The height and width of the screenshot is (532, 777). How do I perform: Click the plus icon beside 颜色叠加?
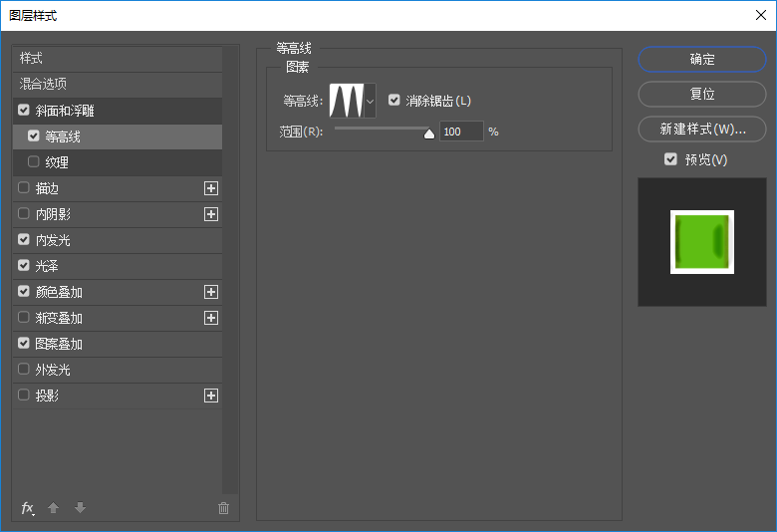point(211,292)
